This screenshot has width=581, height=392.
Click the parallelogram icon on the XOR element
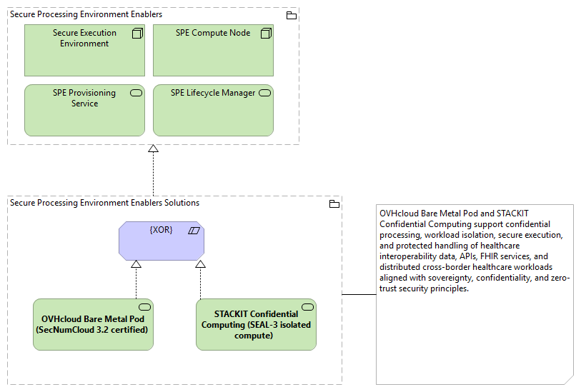point(194,231)
